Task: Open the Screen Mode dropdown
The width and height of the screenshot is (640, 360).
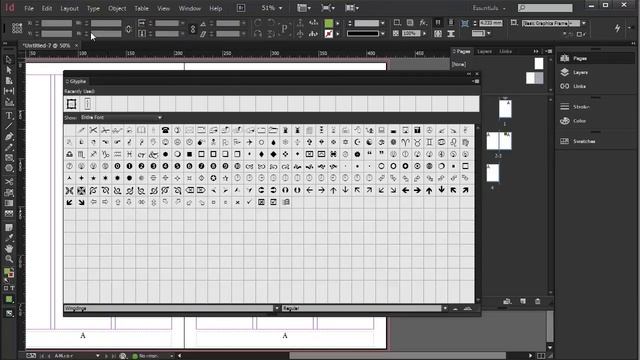Action: [328, 8]
